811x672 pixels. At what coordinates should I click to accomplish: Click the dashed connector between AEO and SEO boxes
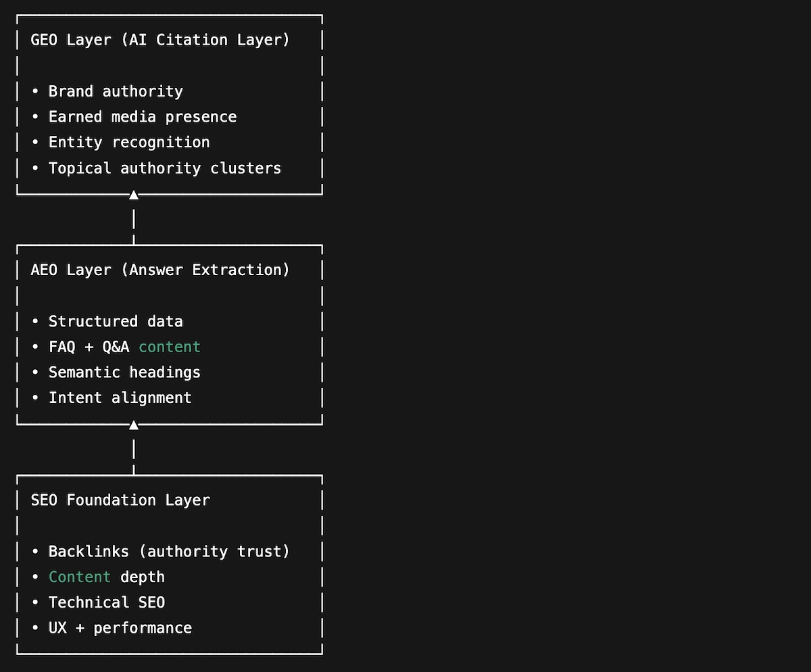coord(134,450)
